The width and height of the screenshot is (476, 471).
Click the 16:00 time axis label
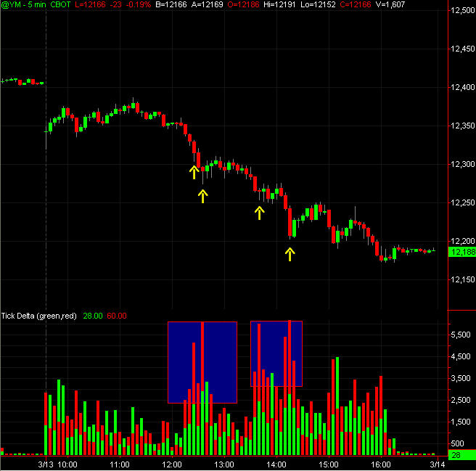click(381, 464)
